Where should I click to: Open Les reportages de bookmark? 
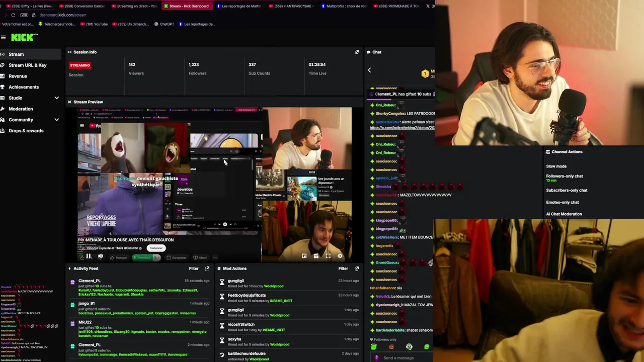(197, 24)
